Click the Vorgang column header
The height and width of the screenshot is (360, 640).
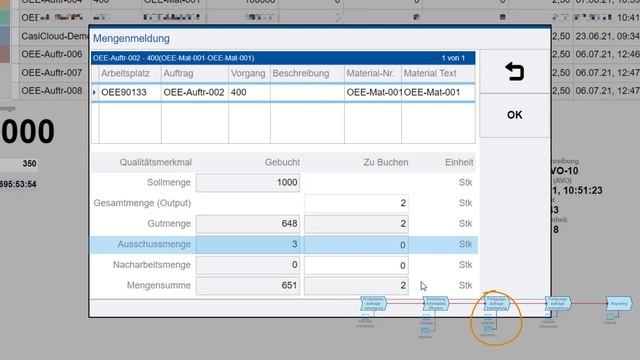pos(248,73)
